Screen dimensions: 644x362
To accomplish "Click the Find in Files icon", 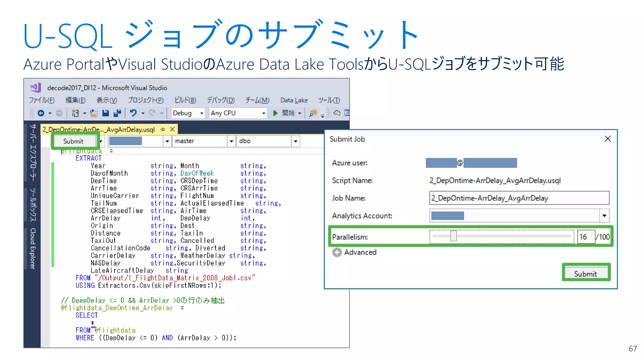I will pyautogui.click(x=313, y=113).
